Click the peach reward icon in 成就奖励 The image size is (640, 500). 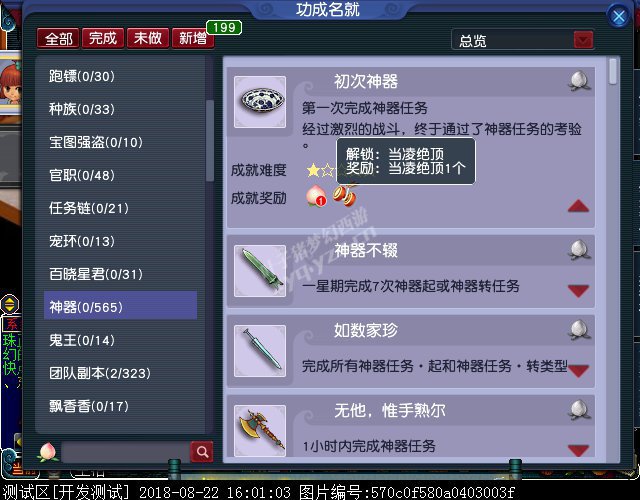[316, 196]
